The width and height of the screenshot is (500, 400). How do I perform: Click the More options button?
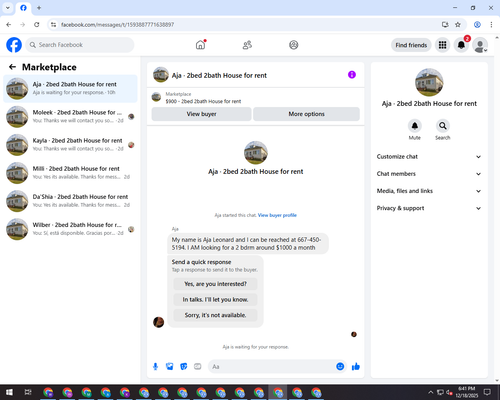(x=306, y=114)
